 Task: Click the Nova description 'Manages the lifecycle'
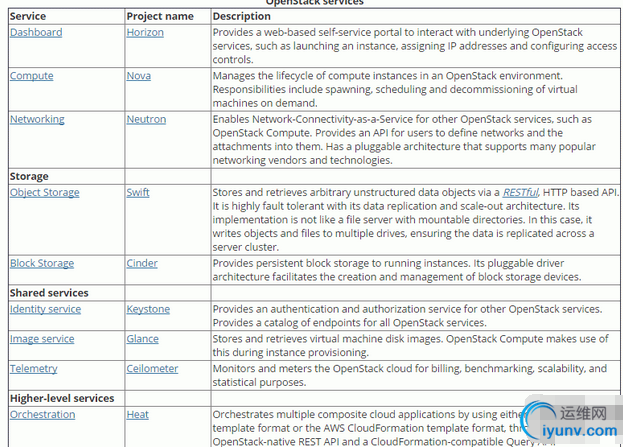(395, 89)
